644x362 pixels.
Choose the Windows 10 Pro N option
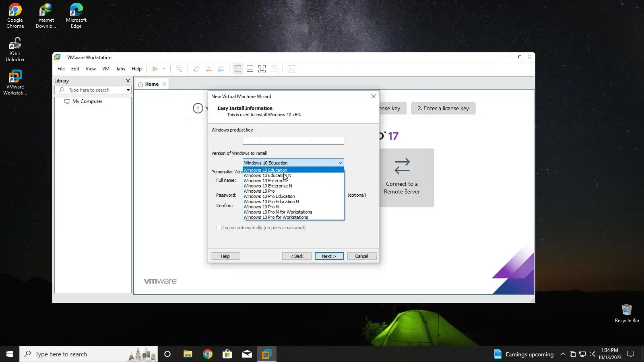click(x=293, y=207)
